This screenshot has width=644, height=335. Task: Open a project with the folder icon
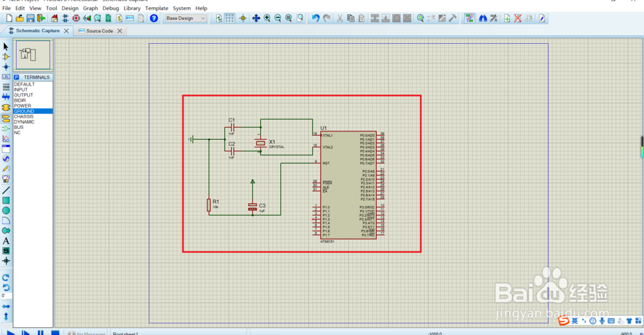click(x=20, y=18)
